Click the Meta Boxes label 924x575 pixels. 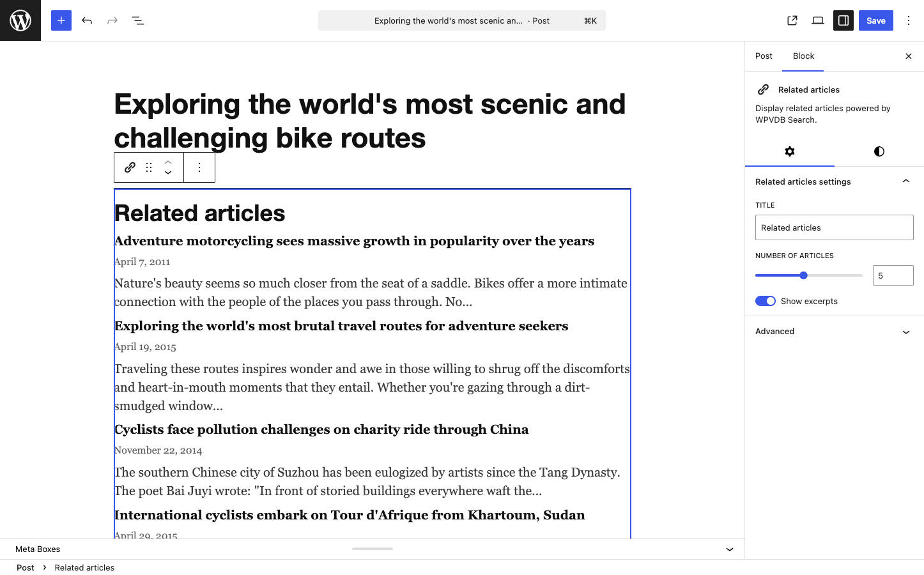tap(38, 549)
